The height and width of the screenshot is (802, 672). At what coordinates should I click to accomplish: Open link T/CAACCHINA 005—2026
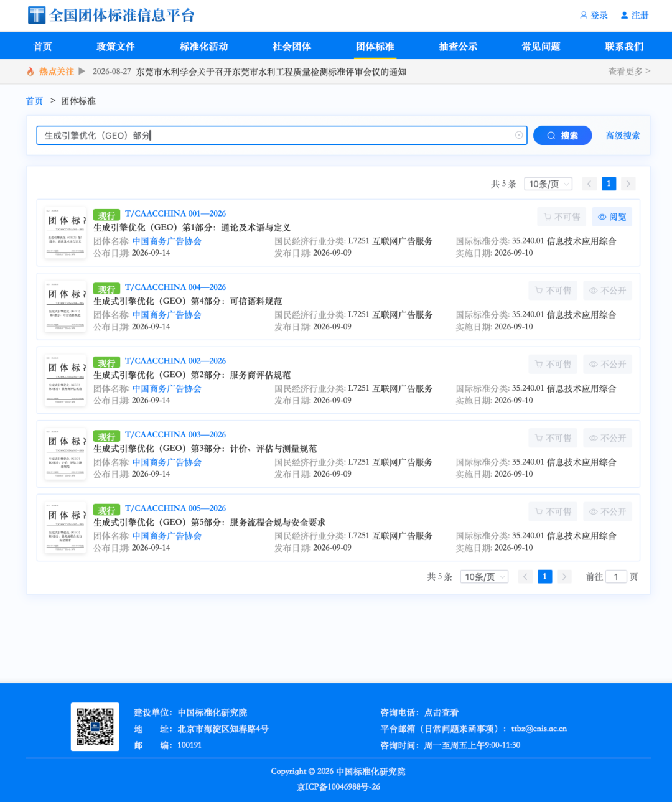tap(175, 508)
